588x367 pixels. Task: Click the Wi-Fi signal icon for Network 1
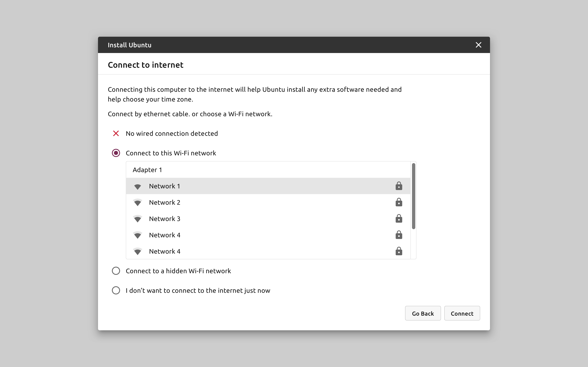coord(138,186)
